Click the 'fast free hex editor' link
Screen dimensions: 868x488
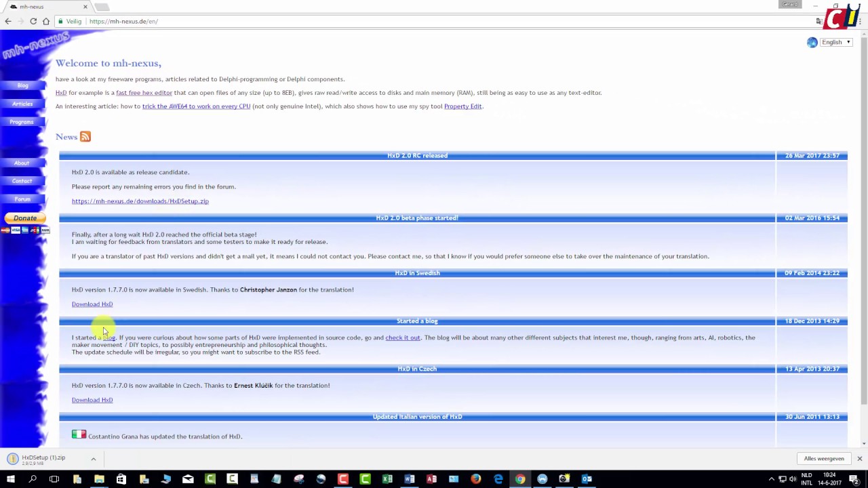(144, 93)
